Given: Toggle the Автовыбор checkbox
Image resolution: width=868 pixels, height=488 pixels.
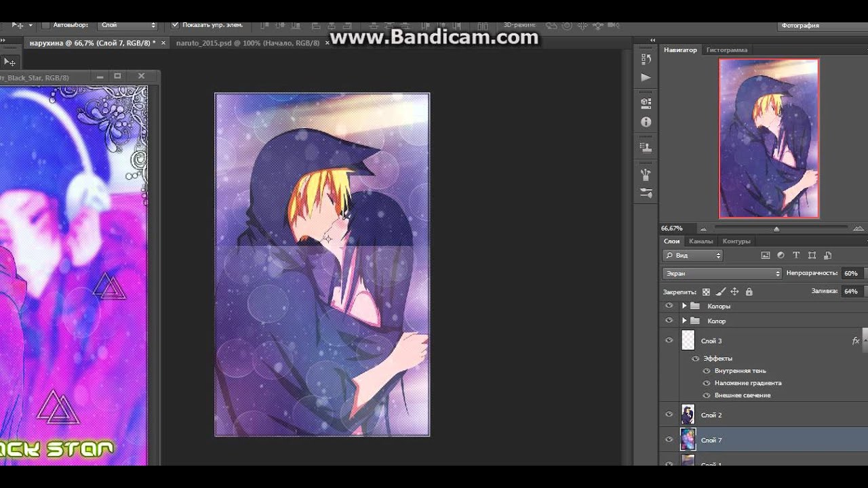Looking at the screenshot, I should (x=46, y=25).
